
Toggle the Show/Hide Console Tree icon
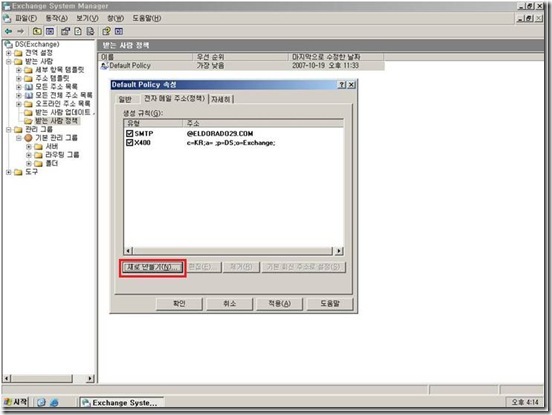pos(50,31)
